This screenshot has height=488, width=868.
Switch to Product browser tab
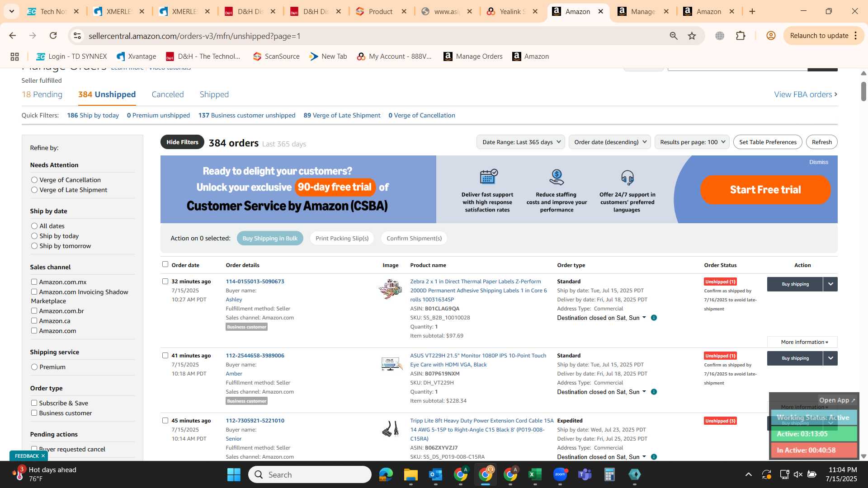tap(381, 11)
